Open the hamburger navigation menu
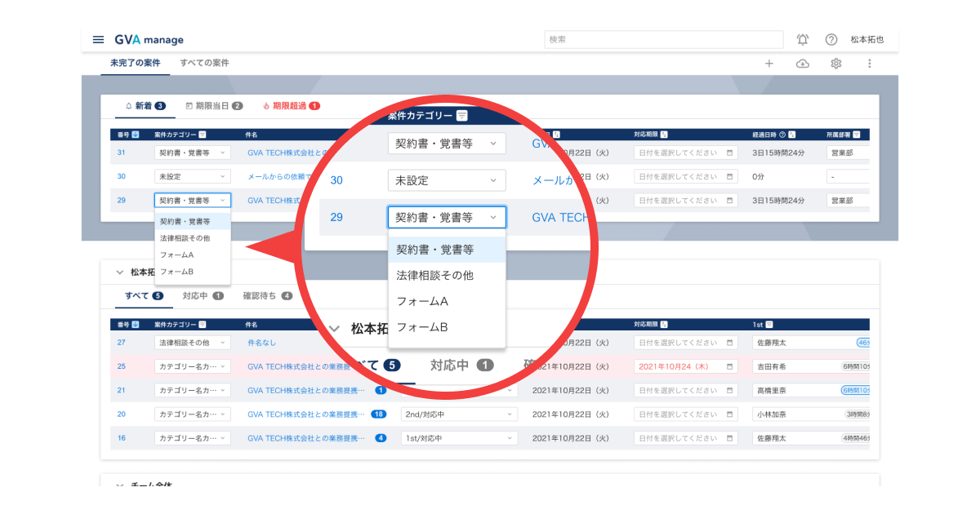The width and height of the screenshot is (980, 514). coord(97,39)
